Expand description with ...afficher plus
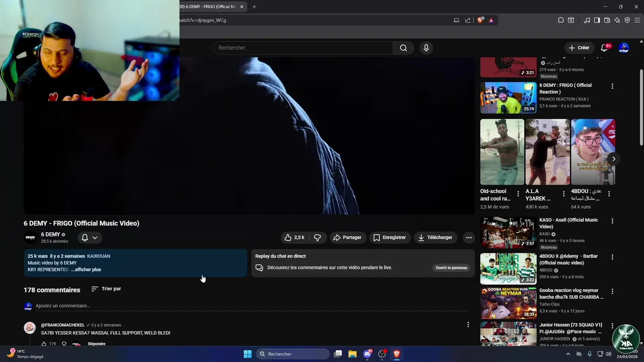Viewport: 644px width, 362px height. click(86, 269)
